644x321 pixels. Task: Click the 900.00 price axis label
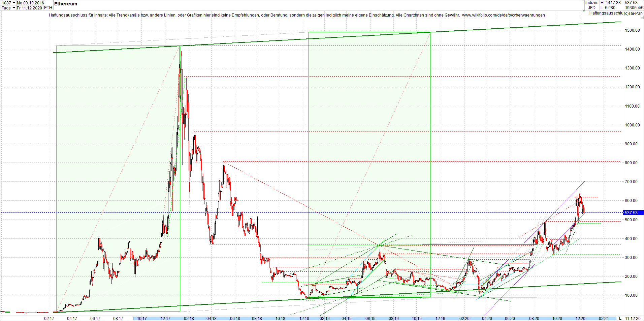pyautogui.click(x=632, y=144)
